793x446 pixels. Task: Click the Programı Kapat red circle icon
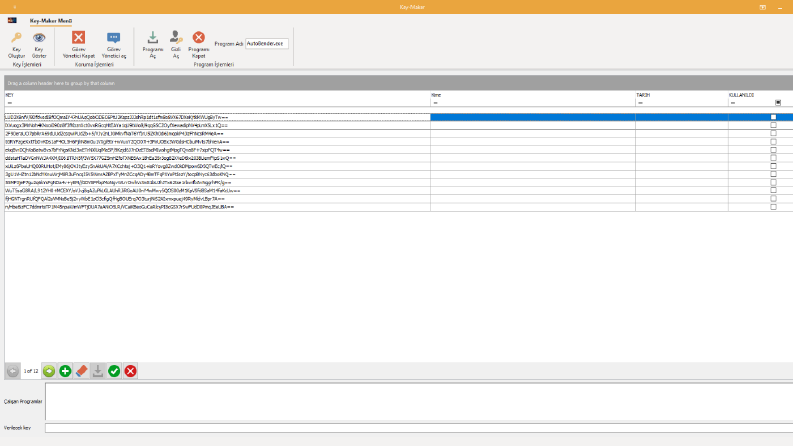pos(199,37)
